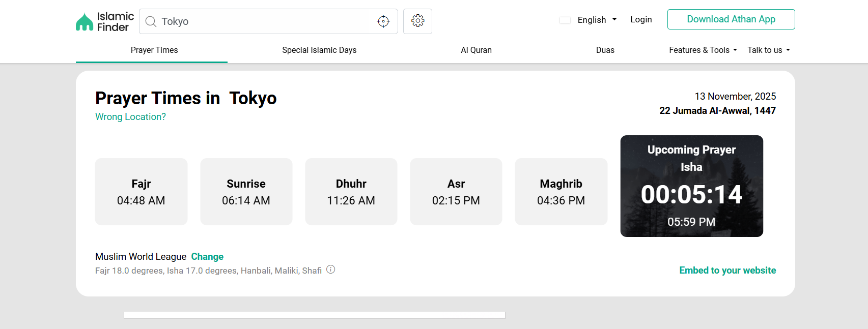Click the Login link
868x329 pixels.
[641, 19]
